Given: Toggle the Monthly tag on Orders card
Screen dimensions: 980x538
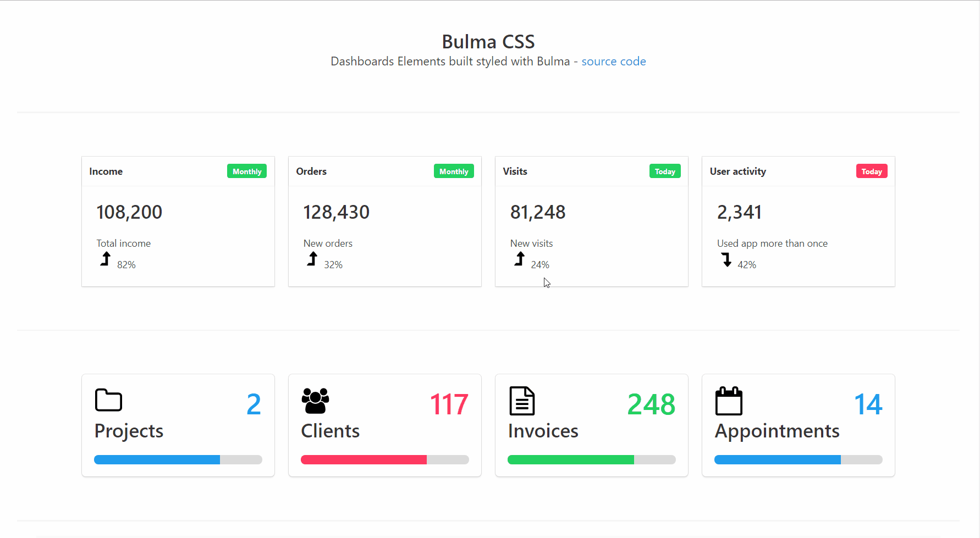Looking at the screenshot, I should pyautogui.click(x=454, y=171).
